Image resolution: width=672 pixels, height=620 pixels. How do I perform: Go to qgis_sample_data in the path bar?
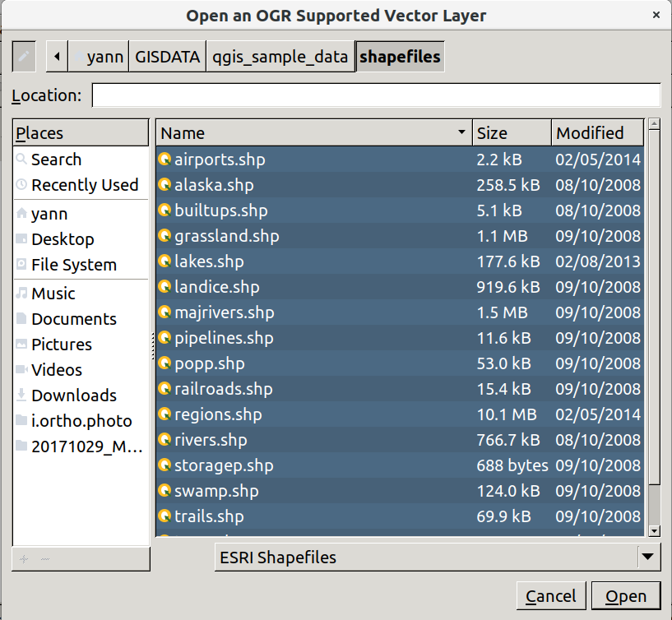(280, 56)
